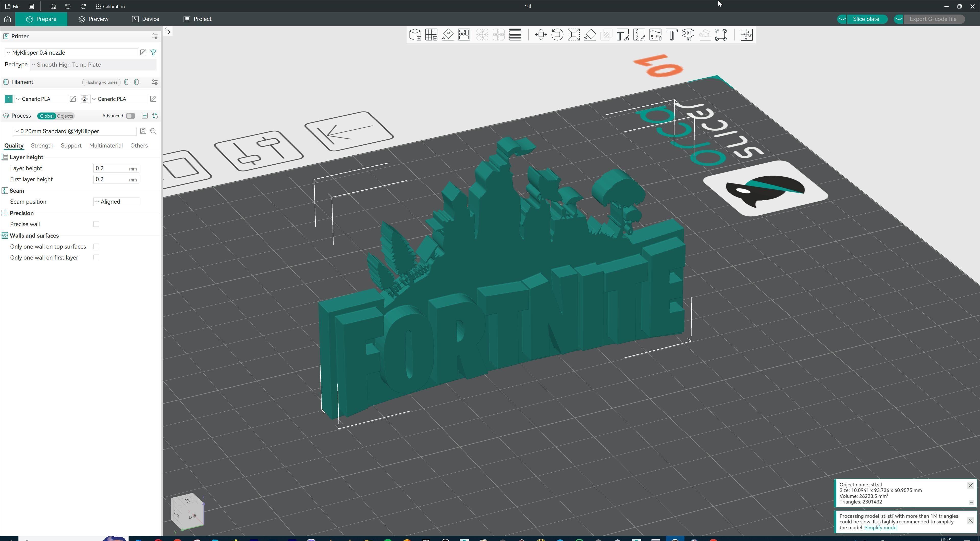Click the Flushing volumes button
This screenshot has width=980, height=541.
coord(101,82)
